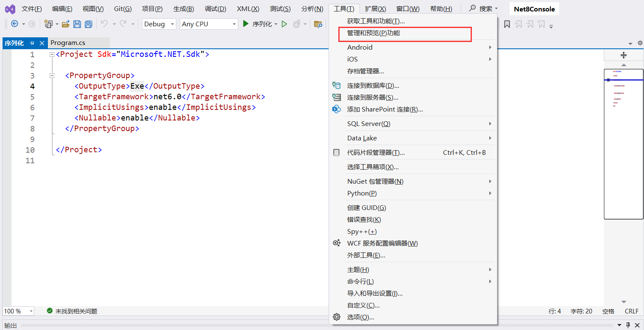This screenshot has height=330, width=644.
Task: Click the Visual Studio logo icon
Action: pyautogui.click(x=10, y=9)
